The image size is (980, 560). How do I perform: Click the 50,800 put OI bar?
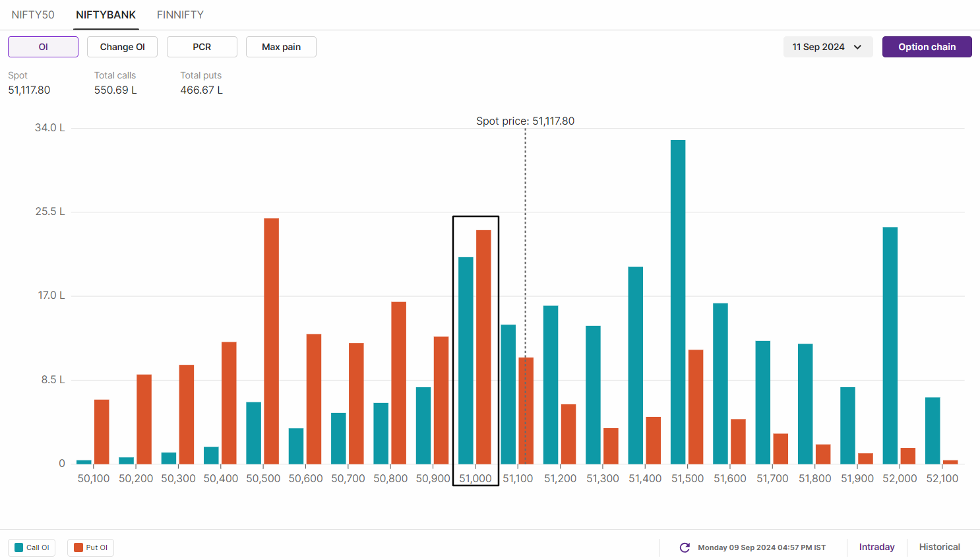[399, 383]
